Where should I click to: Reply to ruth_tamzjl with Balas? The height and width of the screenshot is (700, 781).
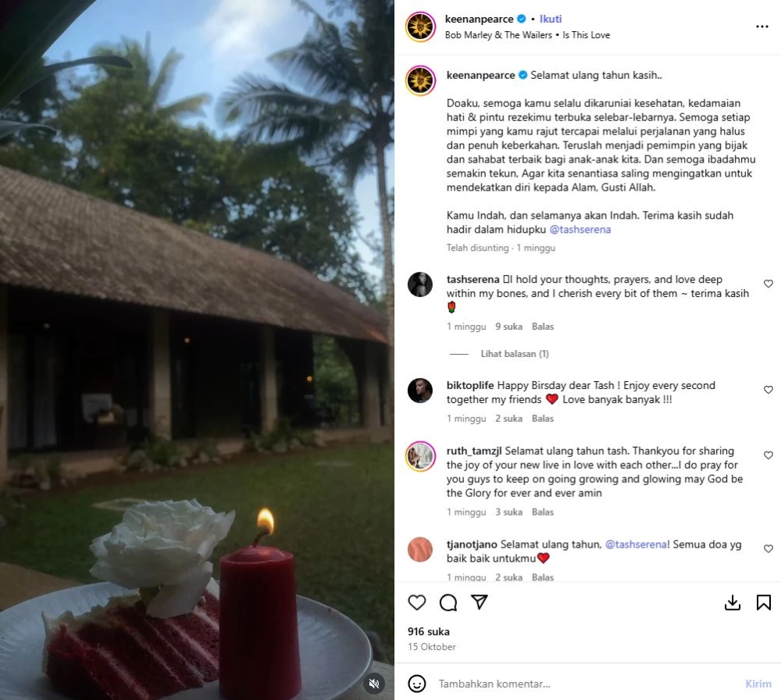point(542,512)
